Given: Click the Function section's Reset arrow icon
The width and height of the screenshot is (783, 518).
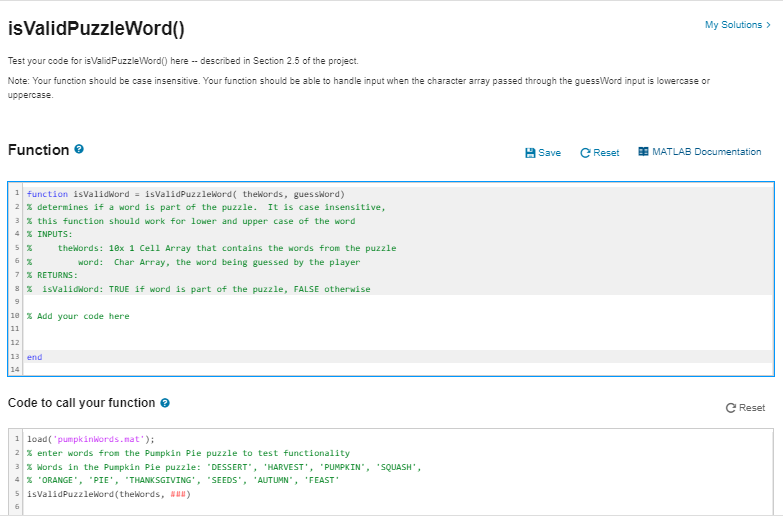Looking at the screenshot, I should pyautogui.click(x=585, y=153).
